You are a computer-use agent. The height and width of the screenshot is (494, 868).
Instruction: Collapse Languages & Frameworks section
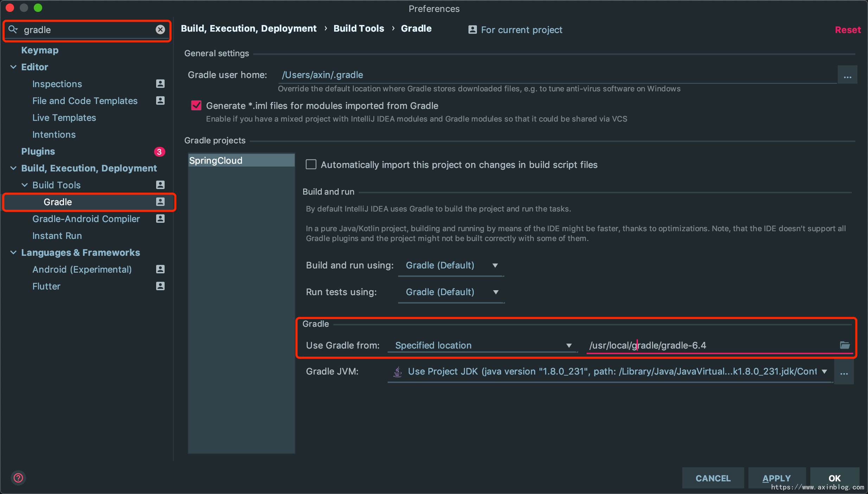click(13, 252)
